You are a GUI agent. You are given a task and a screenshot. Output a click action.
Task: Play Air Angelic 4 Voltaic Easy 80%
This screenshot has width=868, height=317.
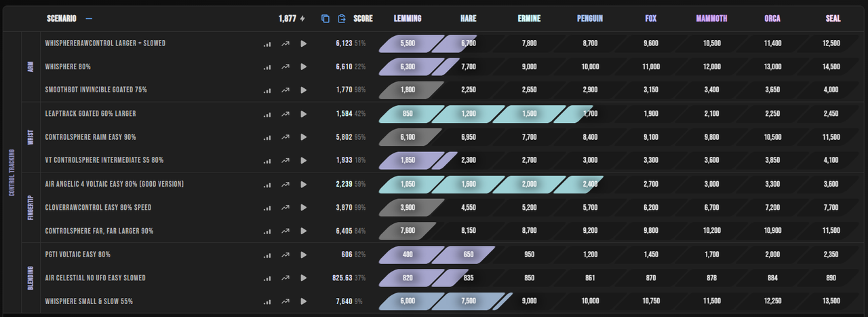point(304,184)
